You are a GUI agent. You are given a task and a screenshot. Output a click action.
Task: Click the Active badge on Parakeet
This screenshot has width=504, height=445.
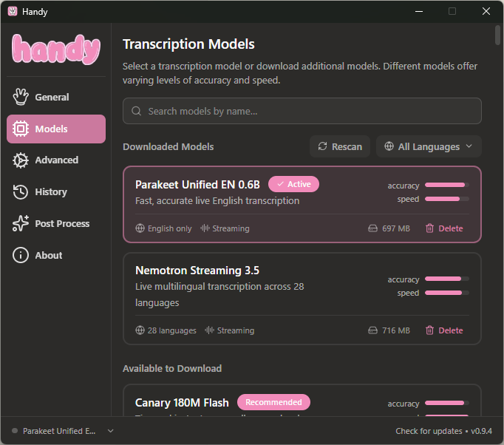[x=293, y=184]
